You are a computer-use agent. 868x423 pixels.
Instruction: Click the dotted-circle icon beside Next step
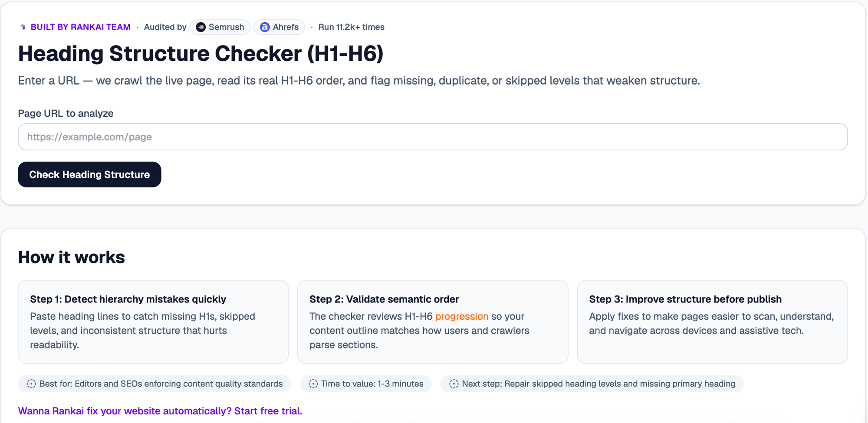pos(454,384)
